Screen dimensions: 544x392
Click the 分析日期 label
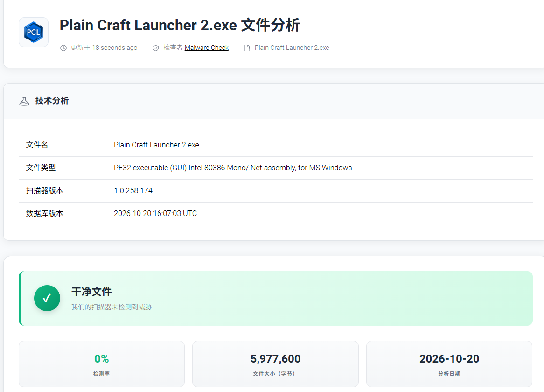click(449, 374)
